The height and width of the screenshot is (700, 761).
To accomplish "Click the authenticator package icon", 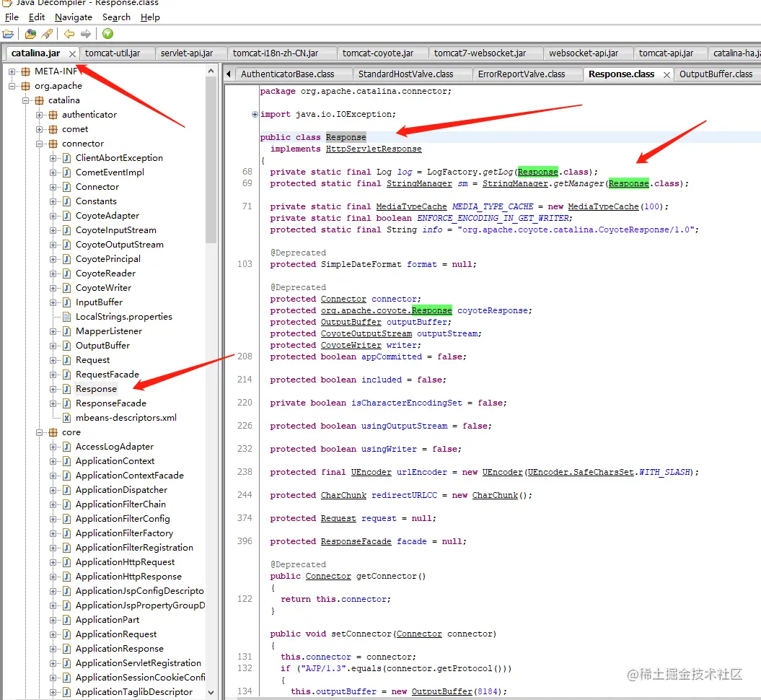I will click(x=53, y=115).
